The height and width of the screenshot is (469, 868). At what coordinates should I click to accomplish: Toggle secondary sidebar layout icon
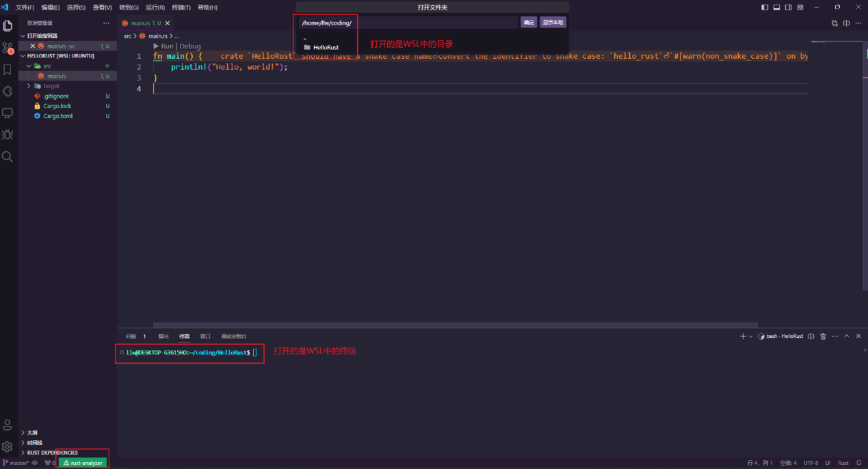pos(788,7)
